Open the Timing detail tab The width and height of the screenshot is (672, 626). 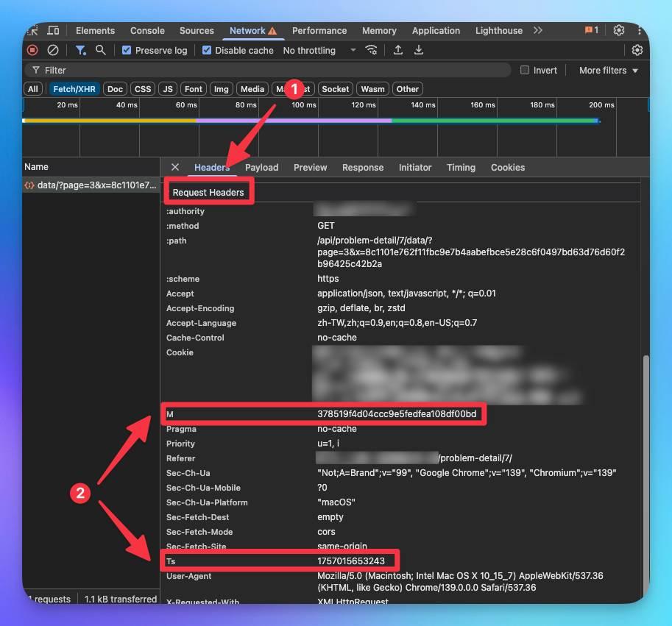point(461,168)
